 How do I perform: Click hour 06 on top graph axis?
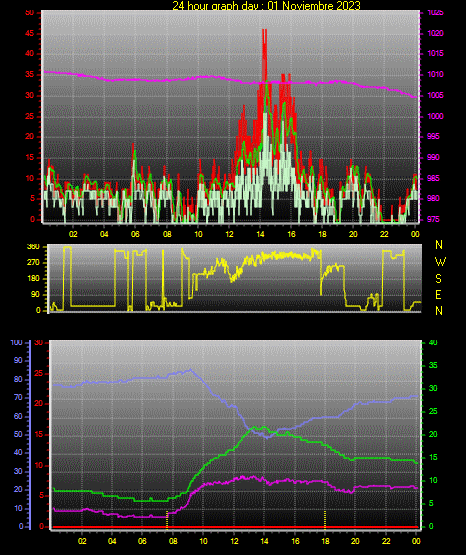tap(135, 234)
